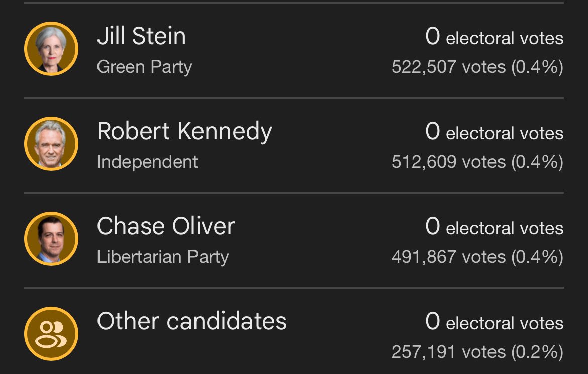Open the Robert Kennedy name link

tap(184, 132)
